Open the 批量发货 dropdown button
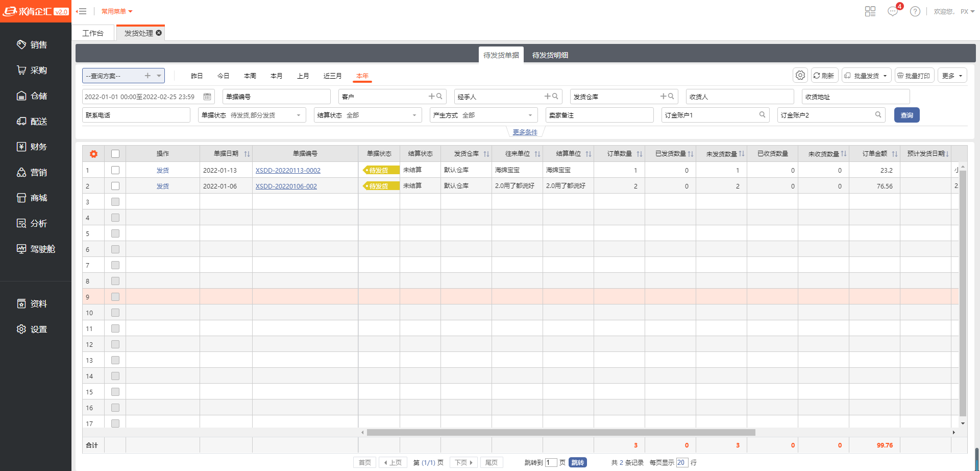Viewport: 980px width, 471px height. [x=866, y=76]
